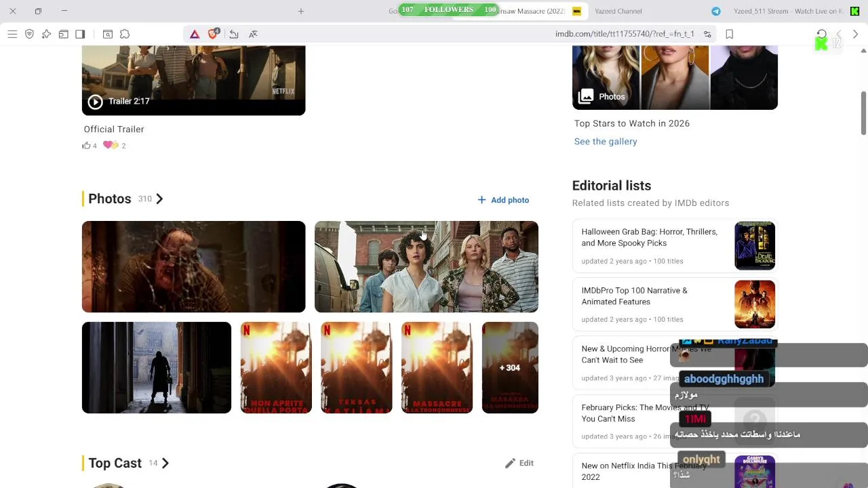Image resolution: width=868 pixels, height=488 pixels.
Task: Open the tab search icon
Action: click(x=108, y=34)
